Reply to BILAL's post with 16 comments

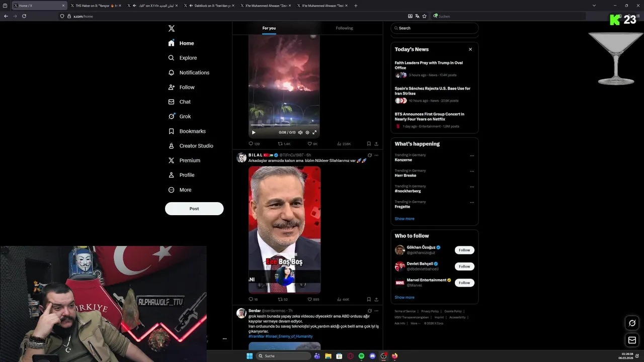coord(253,299)
